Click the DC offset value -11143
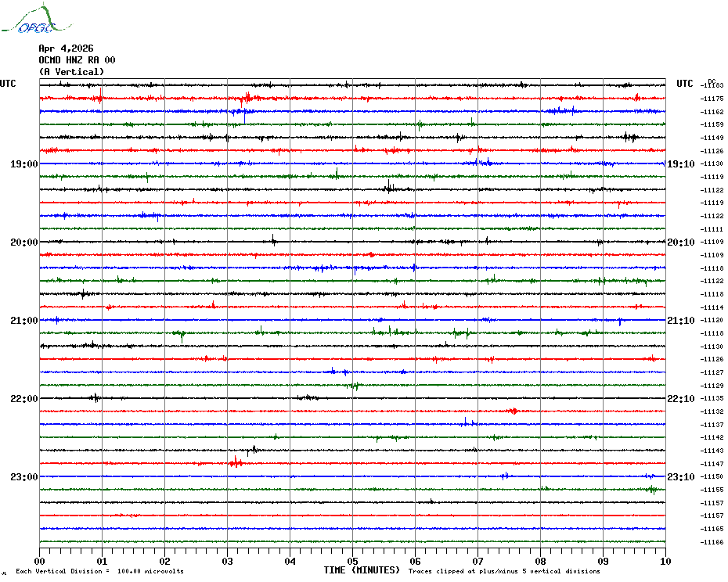The height and width of the screenshot is (582, 728). (712, 451)
